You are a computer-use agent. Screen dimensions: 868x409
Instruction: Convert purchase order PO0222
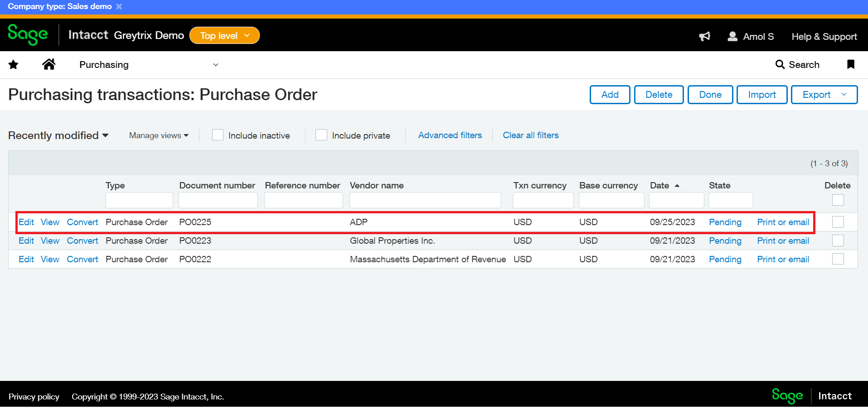tap(82, 259)
